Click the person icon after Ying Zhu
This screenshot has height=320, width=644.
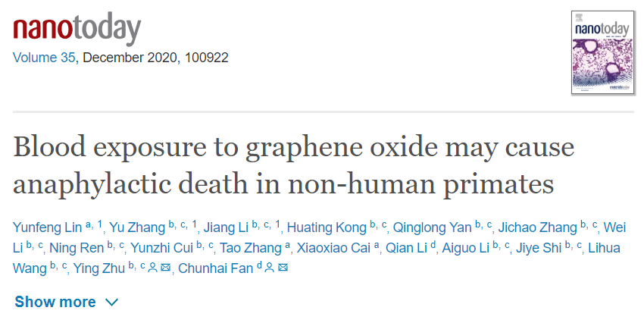153,268
